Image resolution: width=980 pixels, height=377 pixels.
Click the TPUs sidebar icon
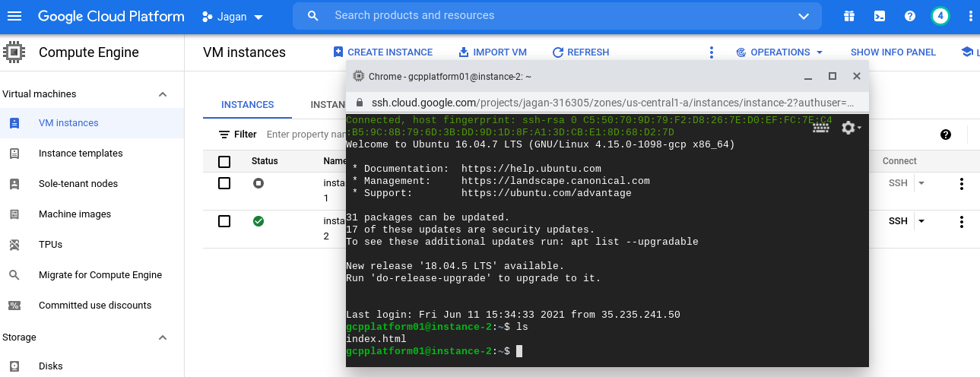pos(14,245)
